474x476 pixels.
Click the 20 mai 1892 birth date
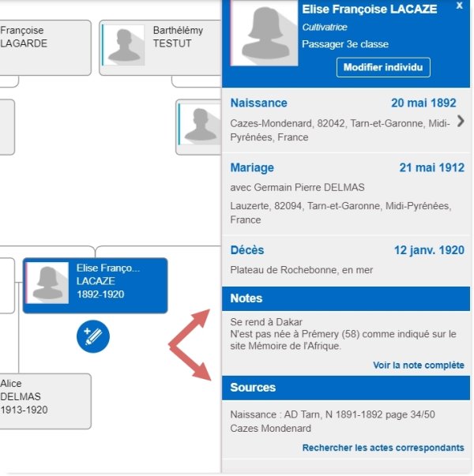click(x=423, y=103)
